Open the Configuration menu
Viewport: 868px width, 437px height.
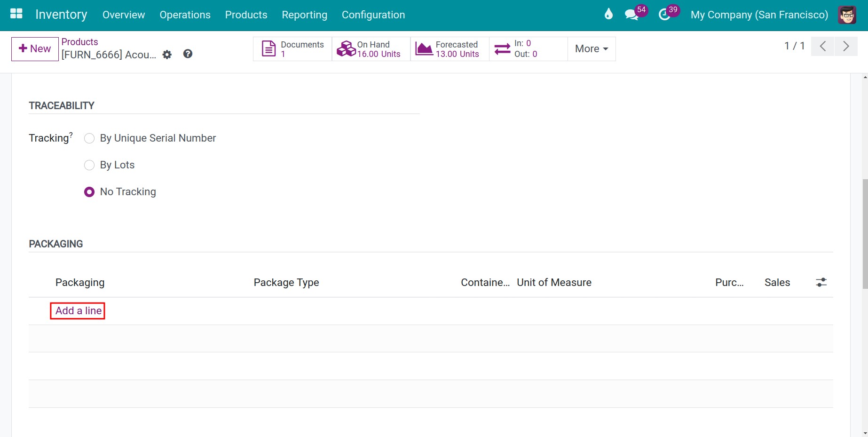coord(373,15)
